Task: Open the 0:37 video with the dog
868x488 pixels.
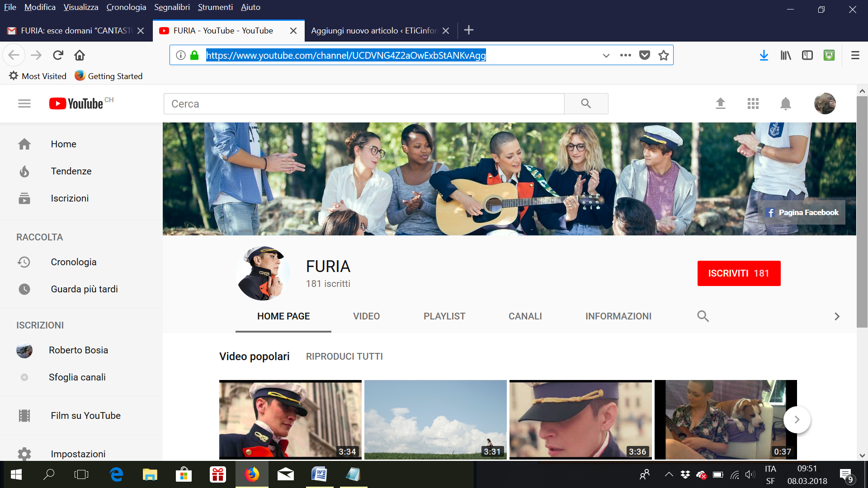Action: click(726, 420)
